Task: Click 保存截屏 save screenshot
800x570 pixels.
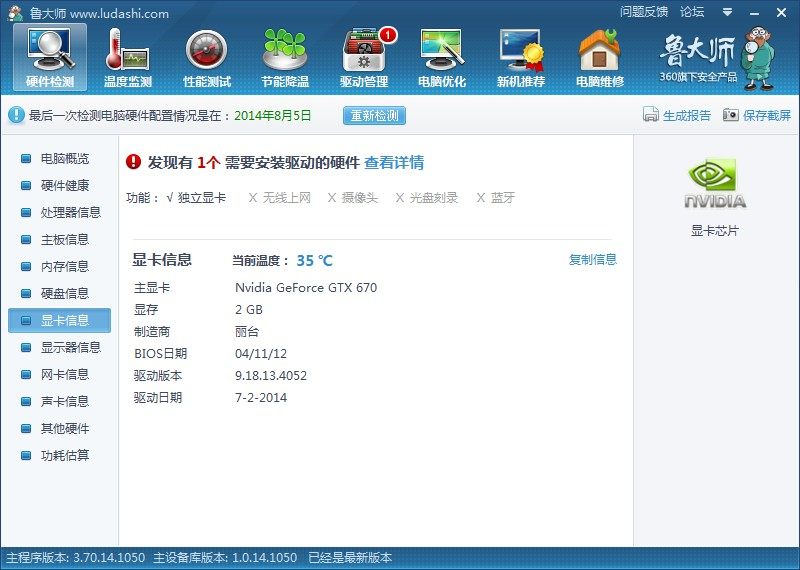Action: point(757,115)
